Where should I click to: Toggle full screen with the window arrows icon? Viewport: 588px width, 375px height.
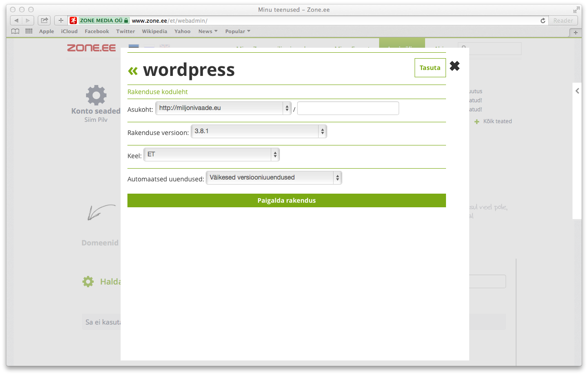click(577, 9)
